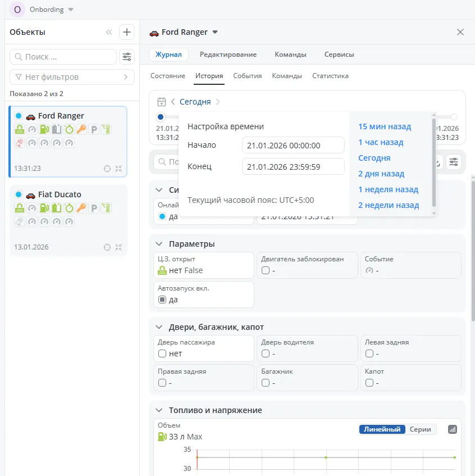Image resolution: width=475 pixels, height=476 pixels.
Task: Switch to the Команды main tab
Action: [290, 55]
